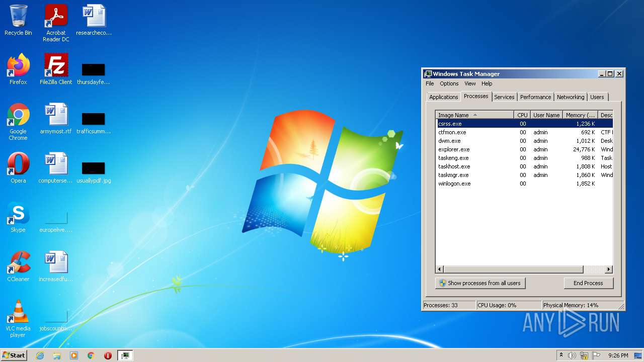This screenshot has width=644, height=362.
Task: Switch to the Applications tab
Action: (x=444, y=97)
